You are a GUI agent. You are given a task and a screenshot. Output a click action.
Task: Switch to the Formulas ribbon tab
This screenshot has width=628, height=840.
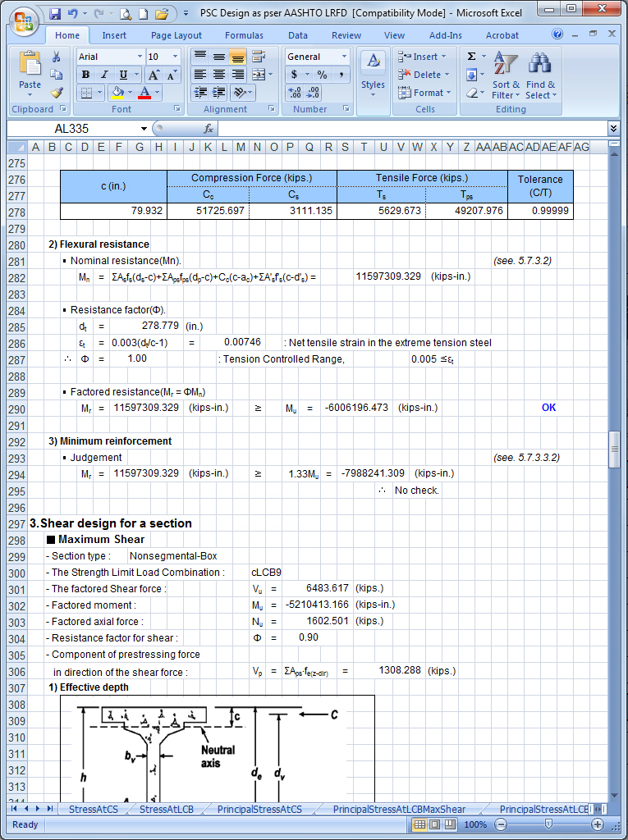(244, 35)
